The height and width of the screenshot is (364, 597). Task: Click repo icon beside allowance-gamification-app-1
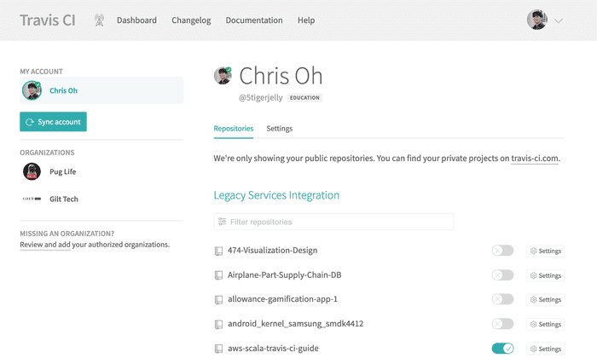tap(218, 300)
